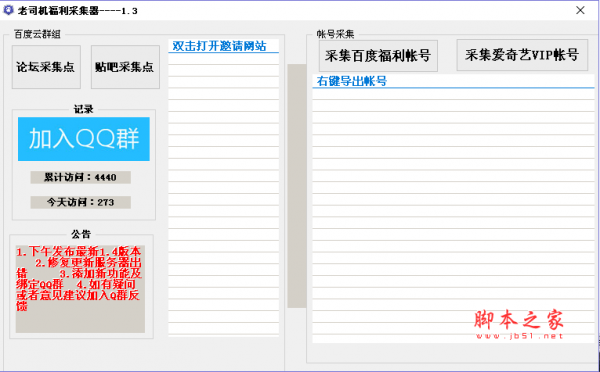Select the 双击打开邀请网站 list header

pyautogui.click(x=223, y=46)
